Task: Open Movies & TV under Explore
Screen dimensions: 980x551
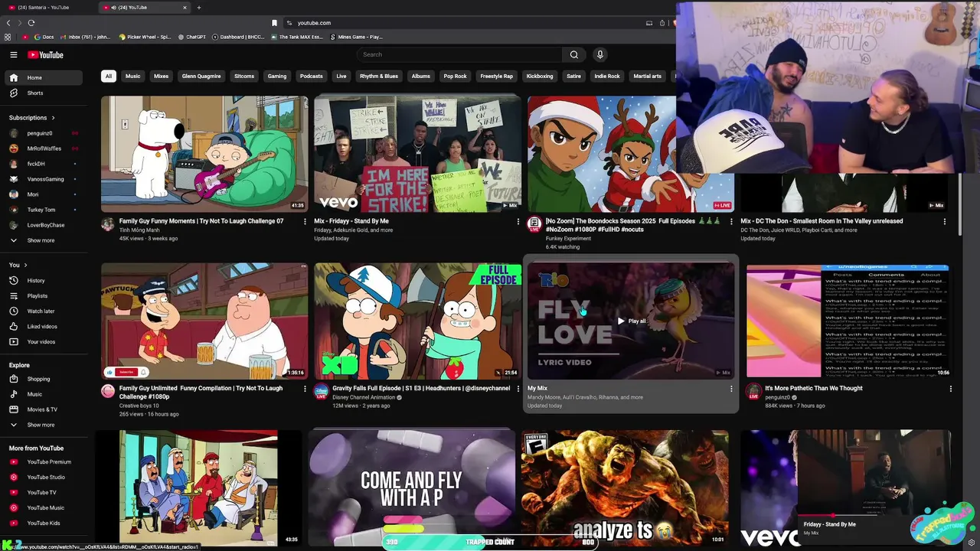Action: tap(43, 409)
